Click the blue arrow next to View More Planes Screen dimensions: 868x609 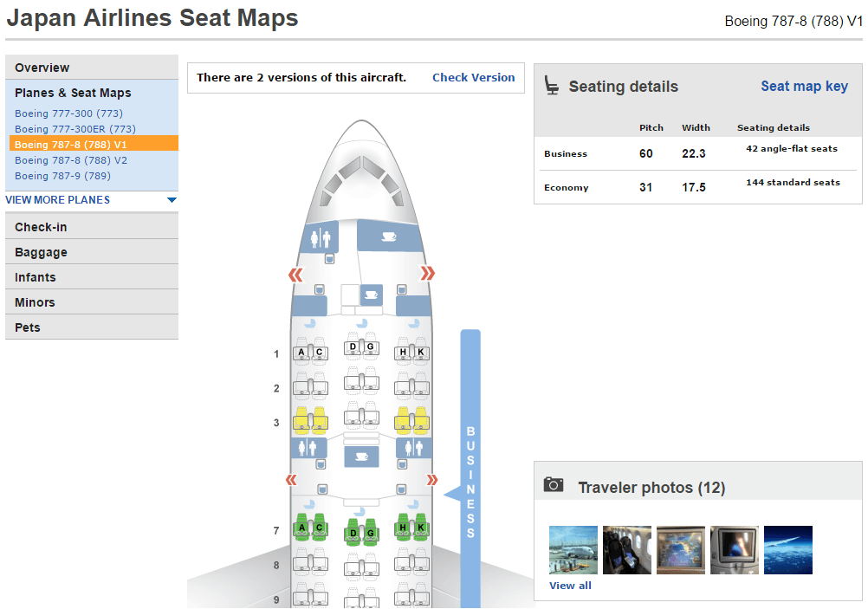172,200
